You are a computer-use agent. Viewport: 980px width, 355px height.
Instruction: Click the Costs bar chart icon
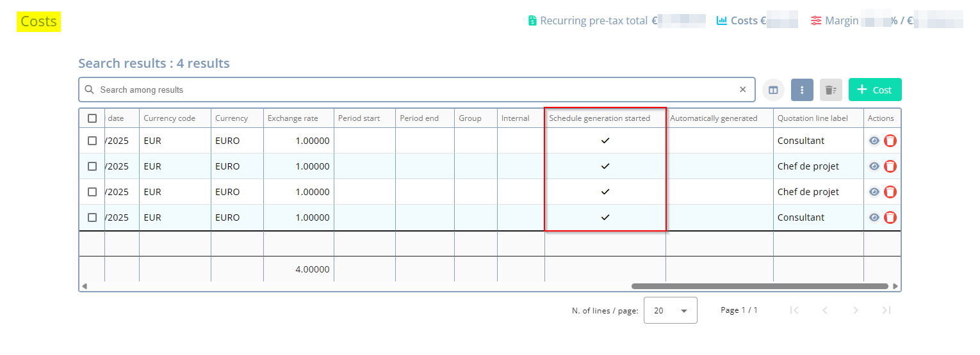[722, 20]
